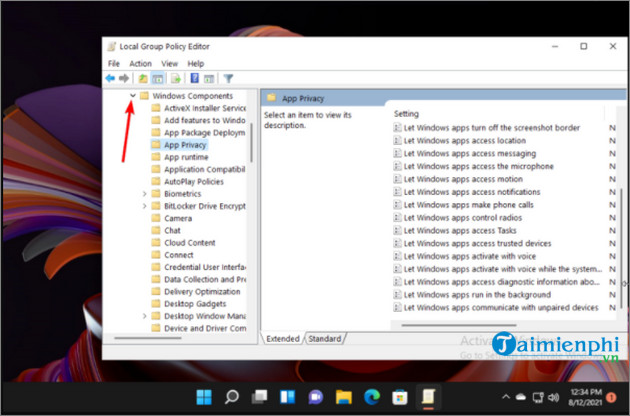Screen dimensions: 630x416
Task: Open the View menu
Action: coord(171,63)
